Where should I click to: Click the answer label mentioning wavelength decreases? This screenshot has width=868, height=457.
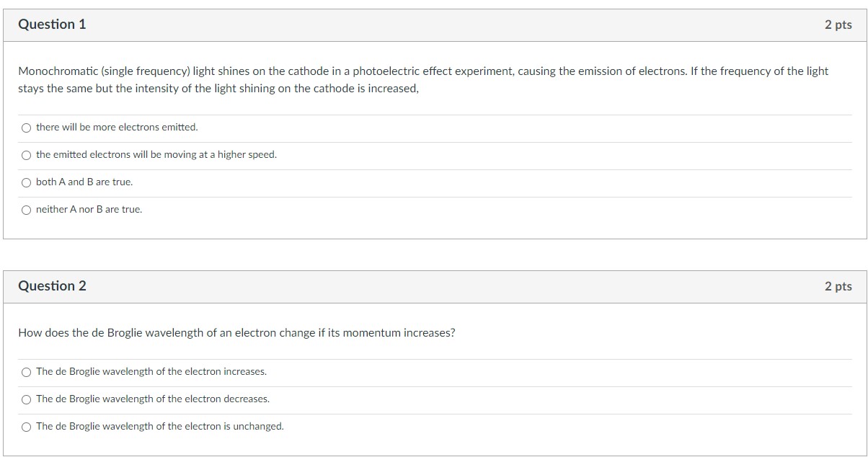[x=154, y=399]
